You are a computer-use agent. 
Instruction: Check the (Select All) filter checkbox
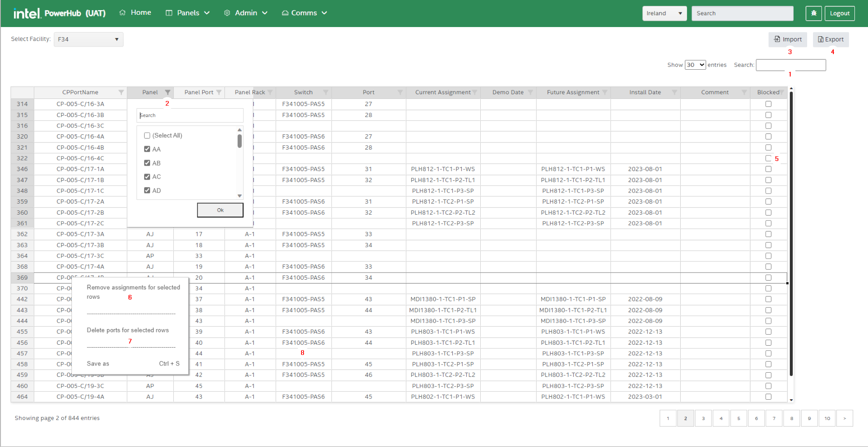147,136
